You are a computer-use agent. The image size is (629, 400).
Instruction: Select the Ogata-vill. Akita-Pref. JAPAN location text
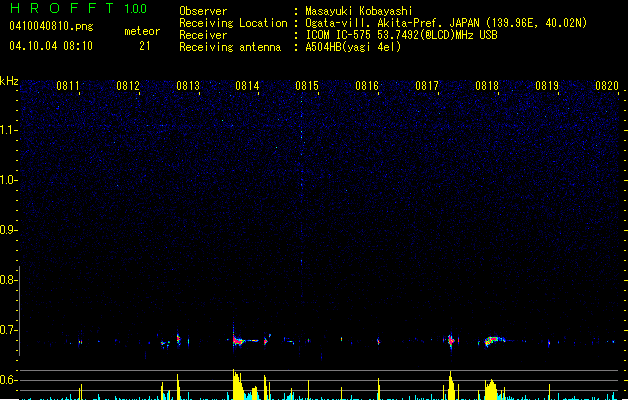point(446,23)
